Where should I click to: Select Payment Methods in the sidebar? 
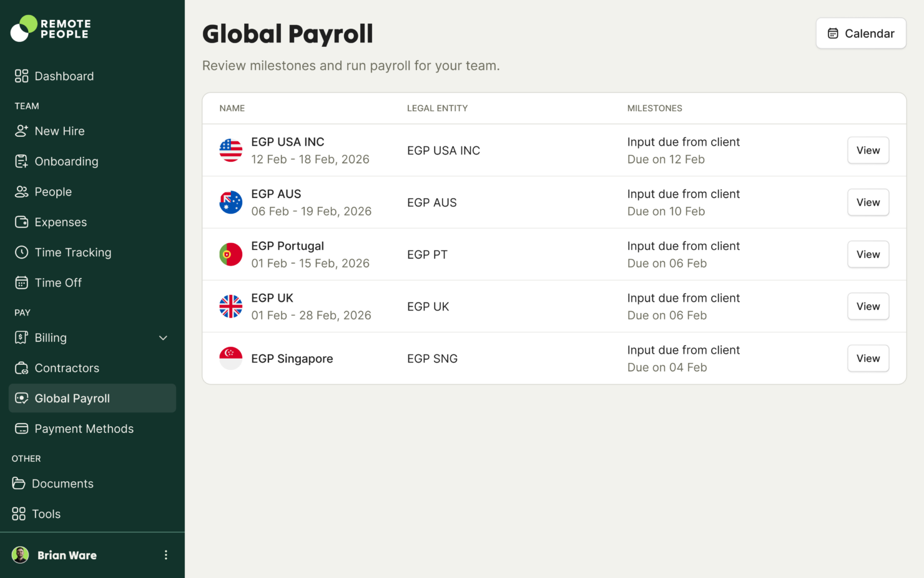84,429
